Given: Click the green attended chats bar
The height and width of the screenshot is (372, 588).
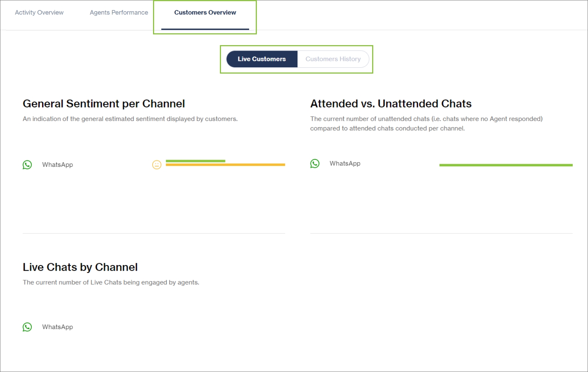Looking at the screenshot, I should (x=506, y=165).
